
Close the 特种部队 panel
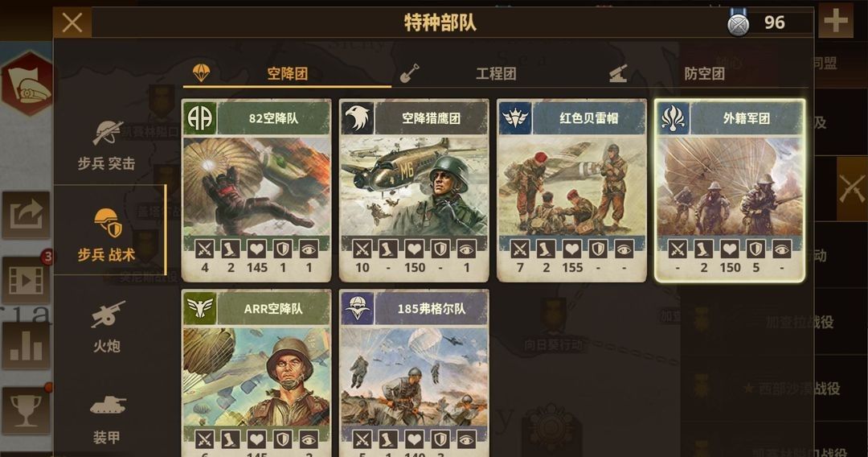tap(72, 23)
